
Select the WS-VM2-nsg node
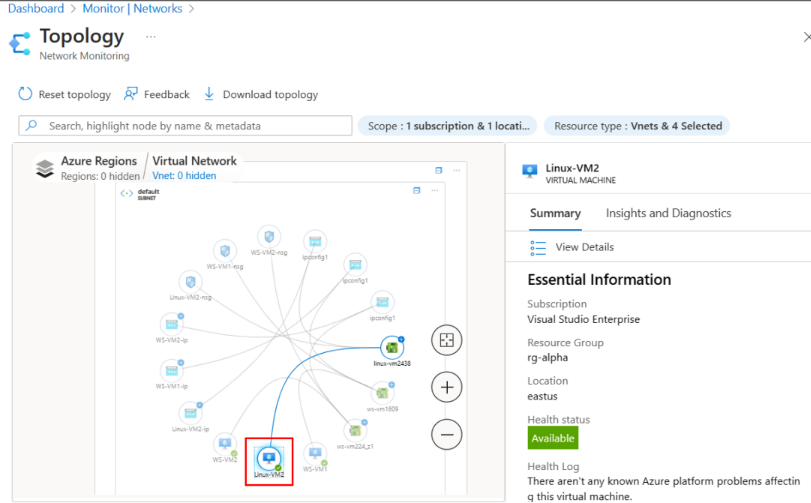[269, 237]
